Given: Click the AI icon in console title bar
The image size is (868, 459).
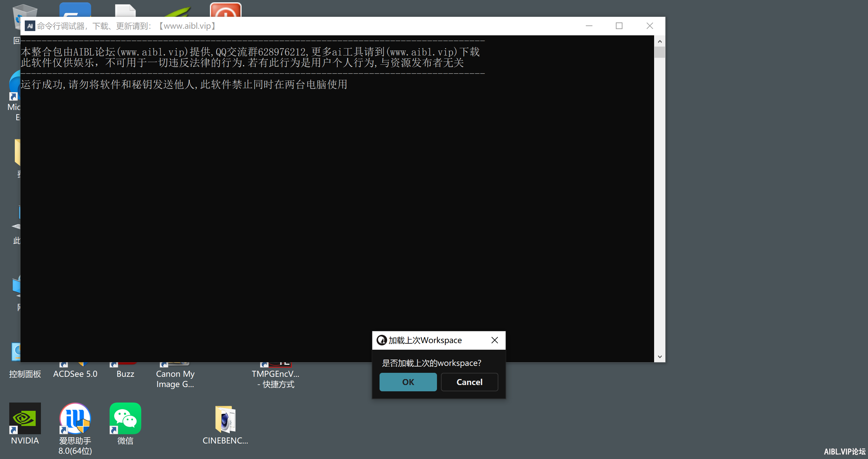Looking at the screenshot, I should point(30,26).
